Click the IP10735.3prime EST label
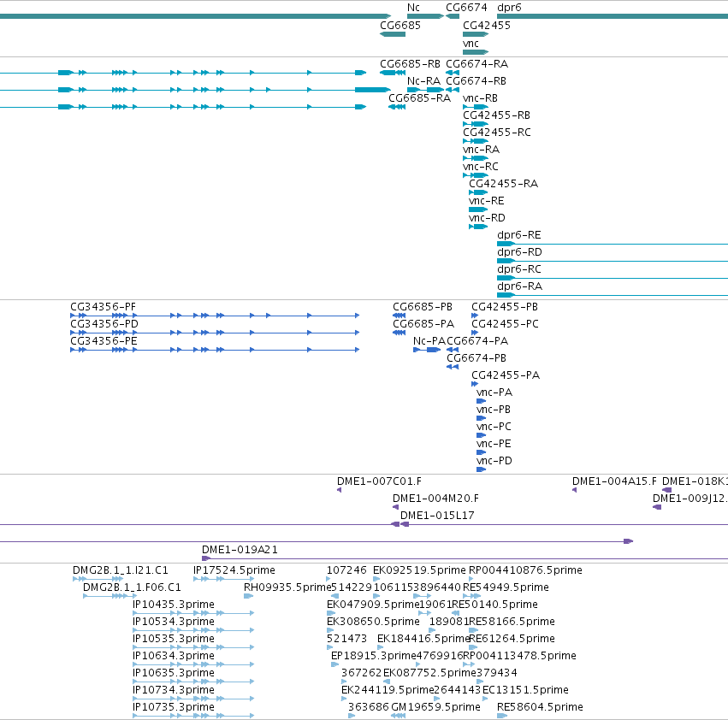This screenshot has height=720, width=728. [174, 707]
